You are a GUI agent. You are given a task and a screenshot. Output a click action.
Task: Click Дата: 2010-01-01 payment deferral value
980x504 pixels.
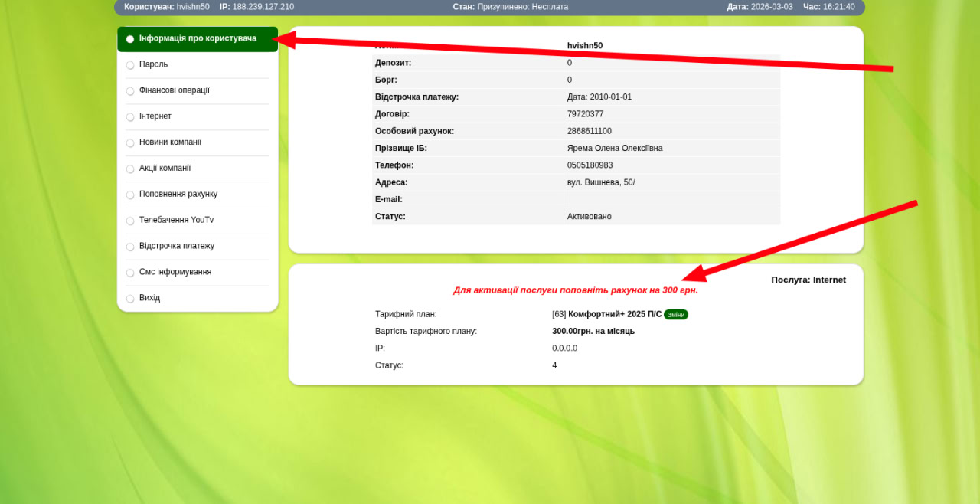pos(599,97)
